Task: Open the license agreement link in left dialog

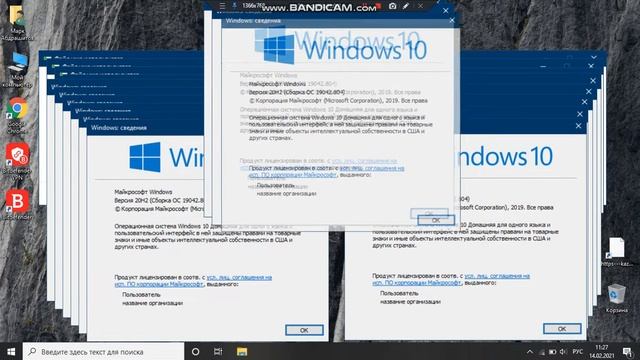Action: (193, 281)
